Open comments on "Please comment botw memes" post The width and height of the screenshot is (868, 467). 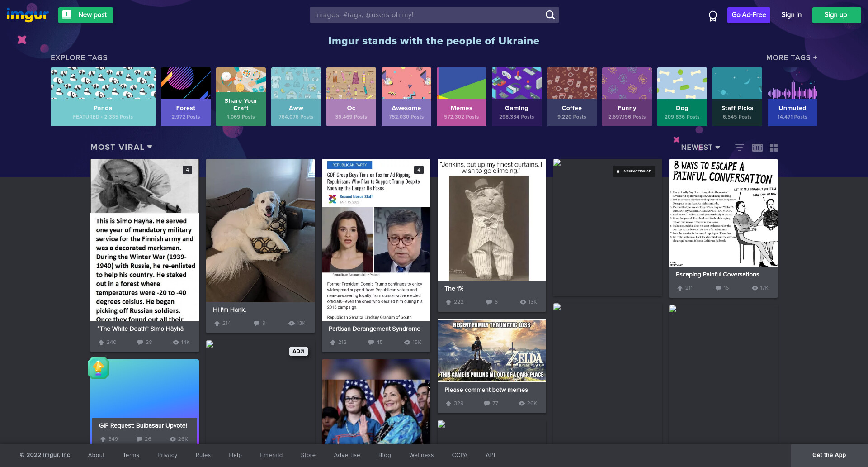pyautogui.click(x=487, y=404)
